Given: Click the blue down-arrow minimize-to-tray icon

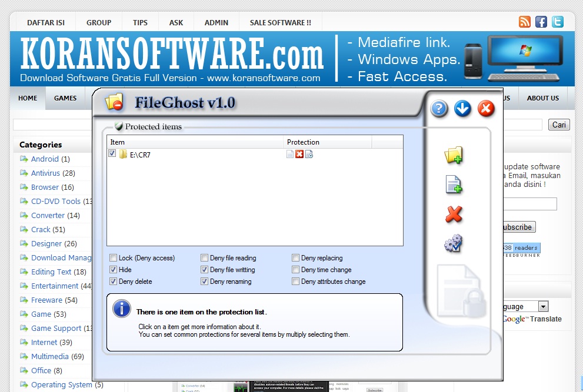Looking at the screenshot, I should [x=462, y=109].
